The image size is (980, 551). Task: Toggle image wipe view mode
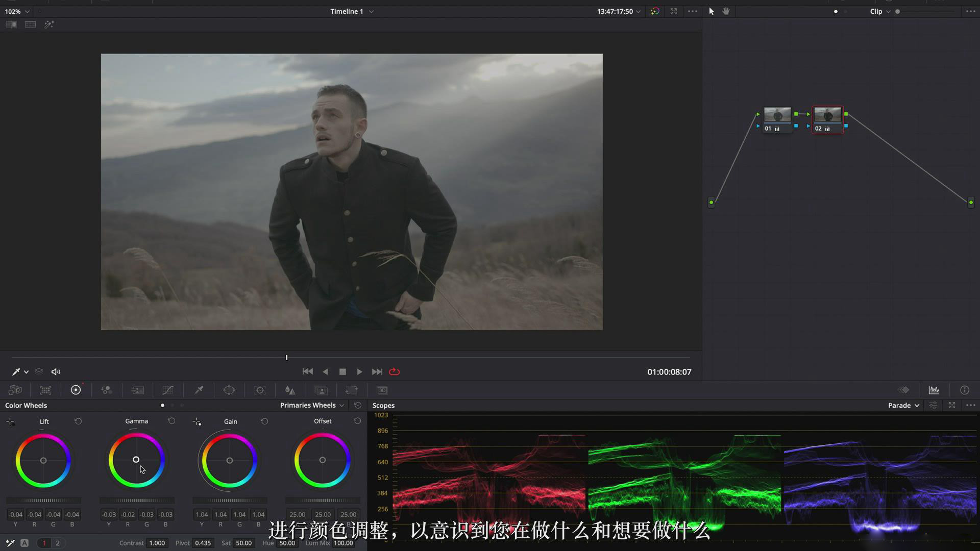[x=11, y=24]
